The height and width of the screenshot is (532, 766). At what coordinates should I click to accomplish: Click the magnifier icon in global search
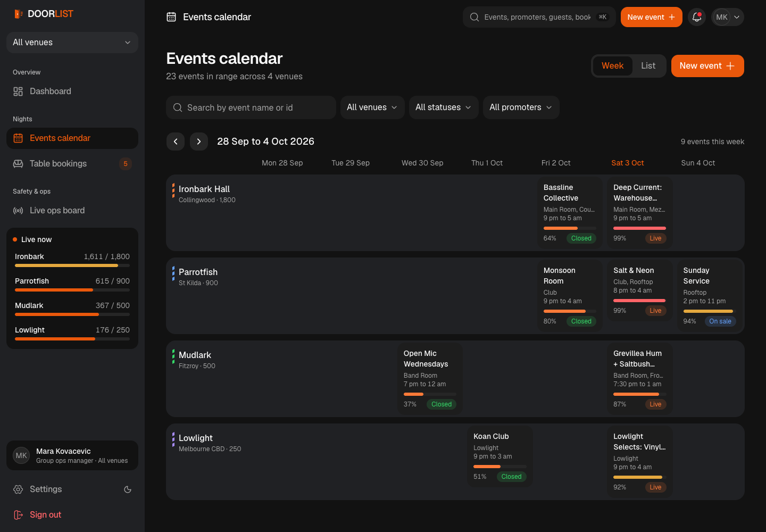tap(474, 17)
